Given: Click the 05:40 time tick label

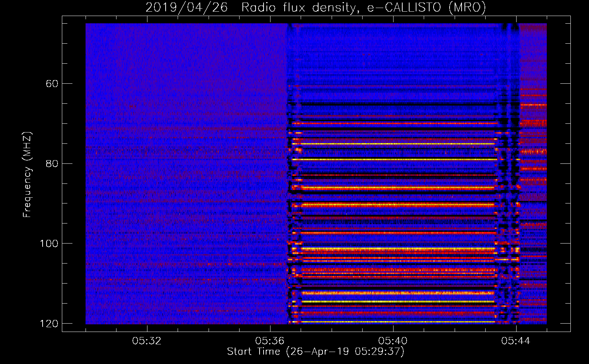Looking at the screenshot, I should click(393, 341).
